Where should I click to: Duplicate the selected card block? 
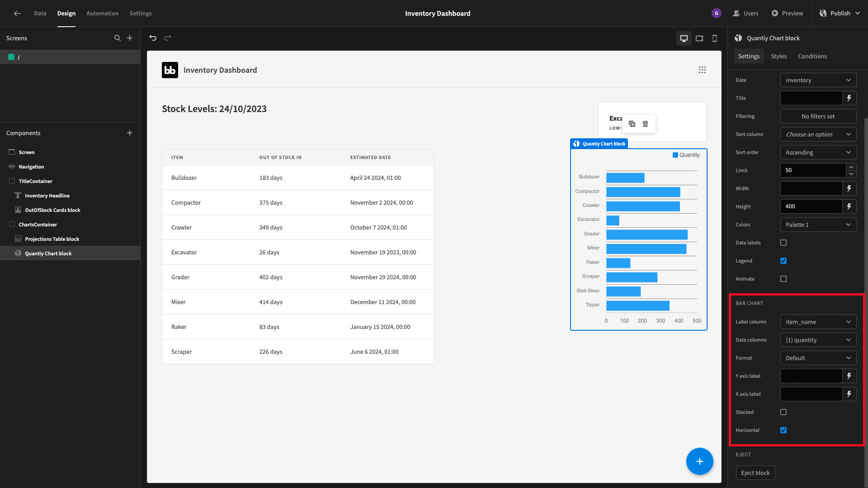[632, 124]
